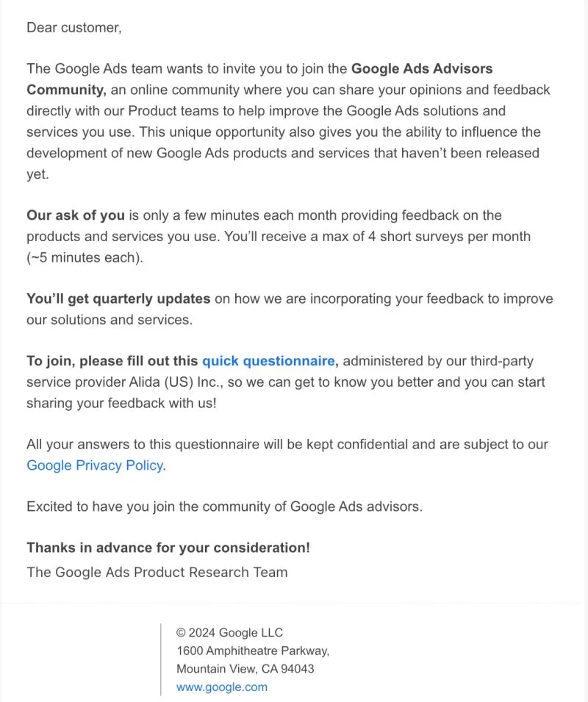Screen dimensions: 588x702
Task: Click bold 'You'll get quarterly updates' text
Action: tap(118, 298)
